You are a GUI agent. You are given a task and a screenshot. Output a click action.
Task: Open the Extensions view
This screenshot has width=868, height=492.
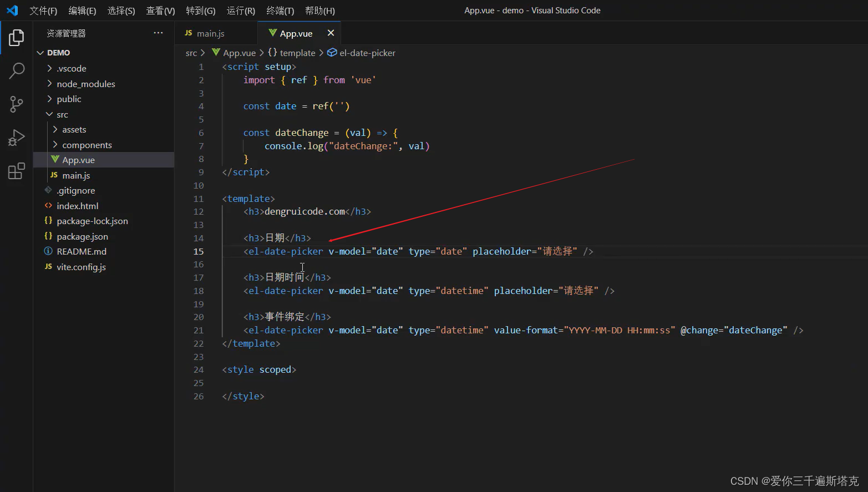pos(17,171)
